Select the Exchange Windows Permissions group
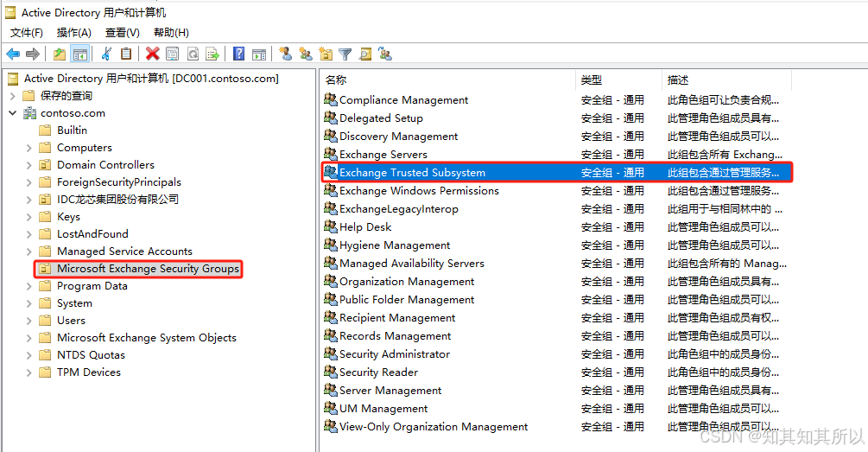The width and height of the screenshot is (868, 452). [x=419, y=190]
